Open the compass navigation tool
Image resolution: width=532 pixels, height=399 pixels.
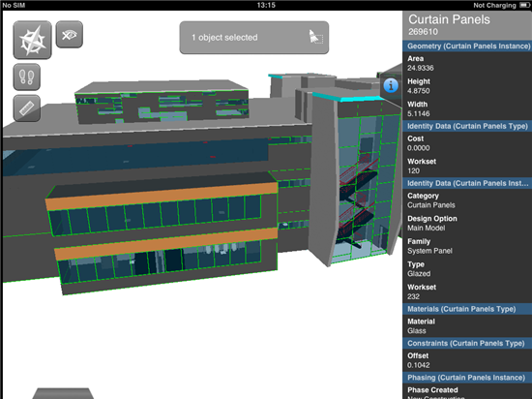click(x=33, y=40)
